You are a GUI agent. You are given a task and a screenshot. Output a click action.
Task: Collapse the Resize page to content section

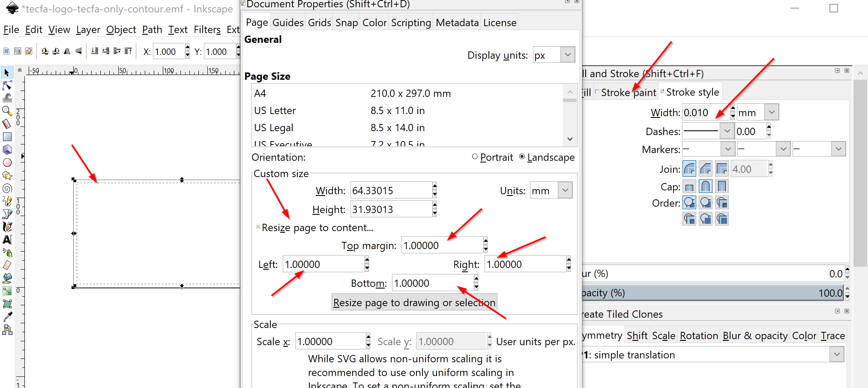(257, 227)
